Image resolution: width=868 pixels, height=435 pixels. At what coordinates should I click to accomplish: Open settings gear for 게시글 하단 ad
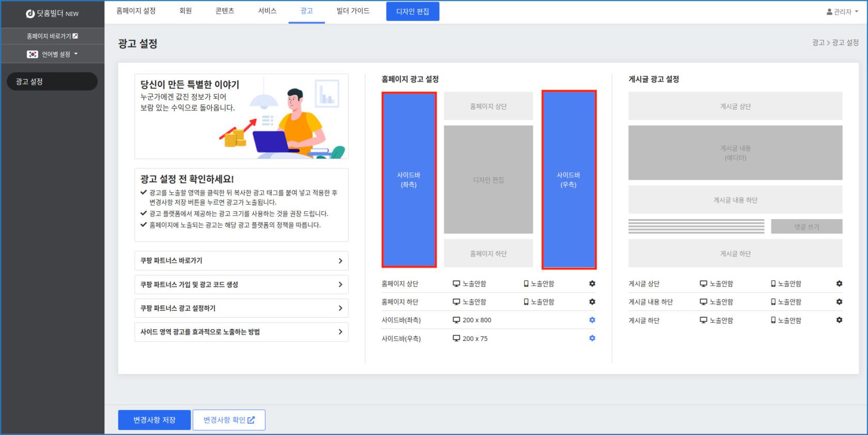click(x=839, y=320)
